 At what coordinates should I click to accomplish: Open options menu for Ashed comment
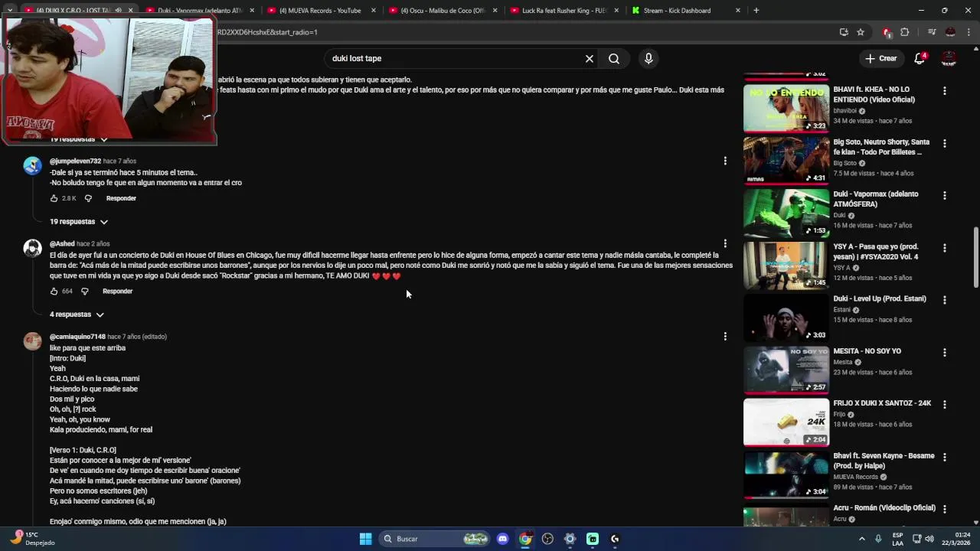coord(725,243)
